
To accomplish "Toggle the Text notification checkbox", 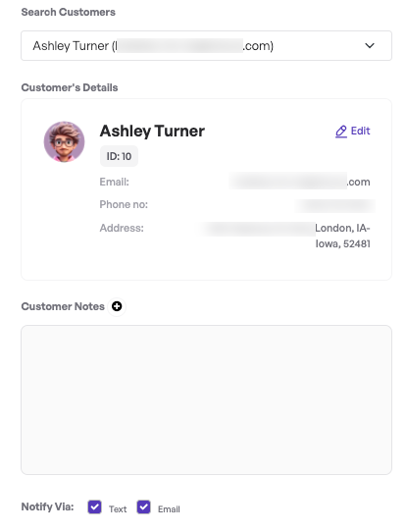I will click(94, 507).
